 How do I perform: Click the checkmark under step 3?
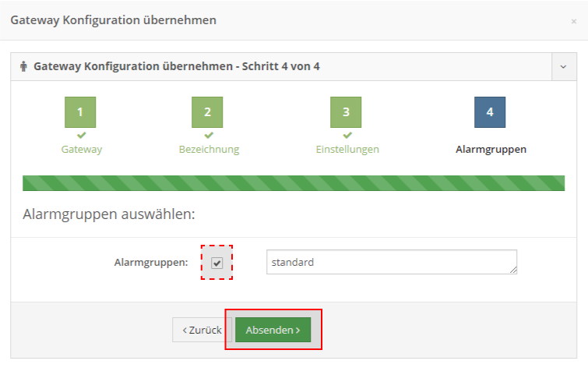(347, 135)
